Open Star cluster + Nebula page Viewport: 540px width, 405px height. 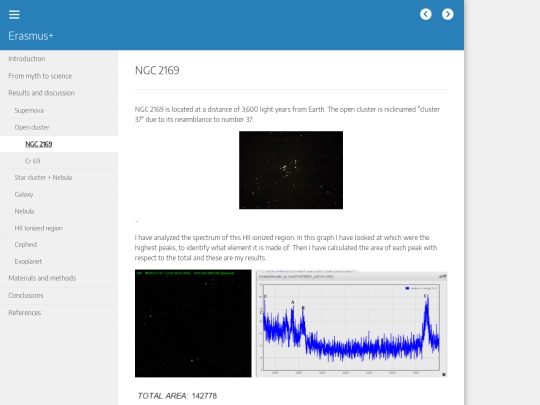pos(59,178)
